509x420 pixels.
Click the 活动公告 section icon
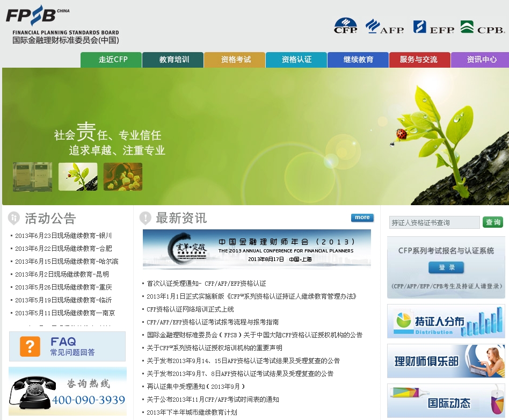tap(13, 218)
